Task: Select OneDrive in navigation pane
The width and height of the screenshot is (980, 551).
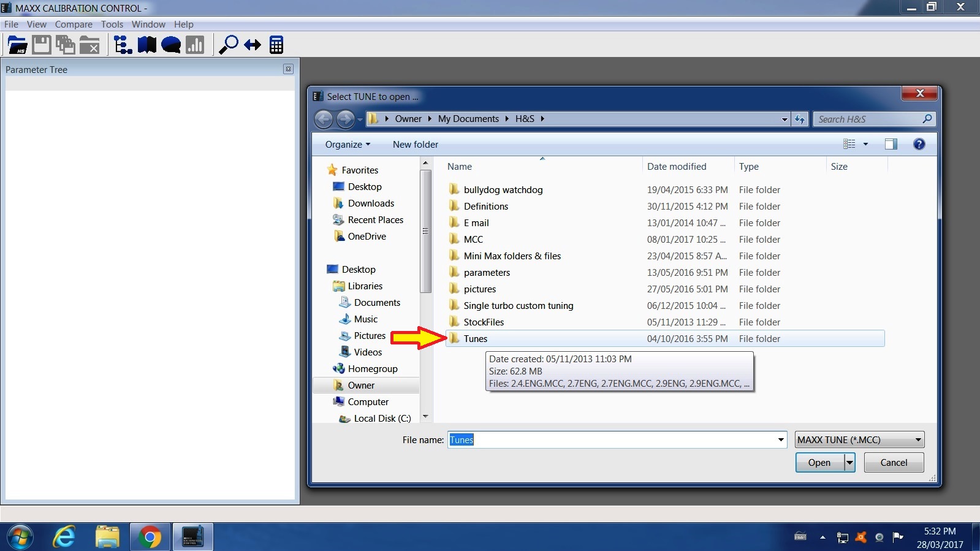Action: coord(360,237)
